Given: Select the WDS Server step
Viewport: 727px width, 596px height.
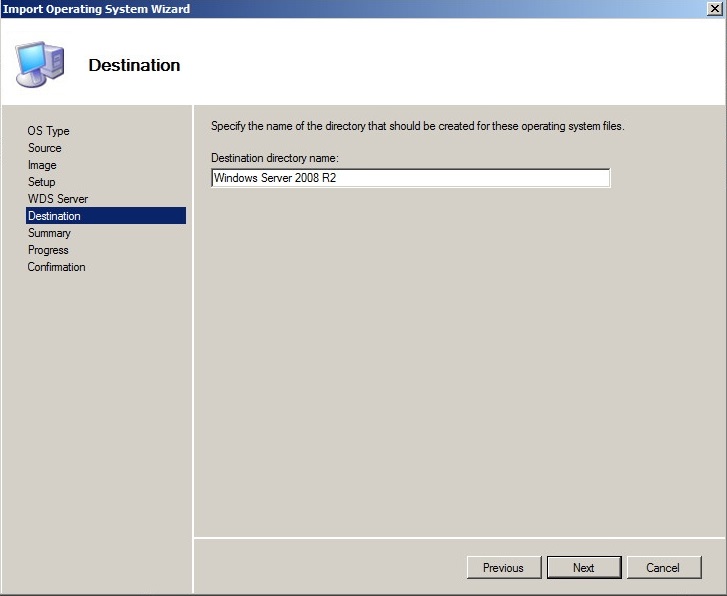Looking at the screenshot, I should click(x=58, y=199).
